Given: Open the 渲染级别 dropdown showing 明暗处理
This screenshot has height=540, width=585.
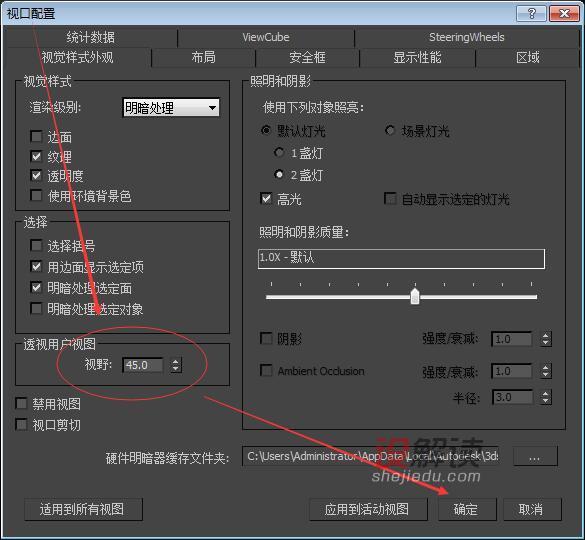Looking at the screenshot, I should 171,108.
